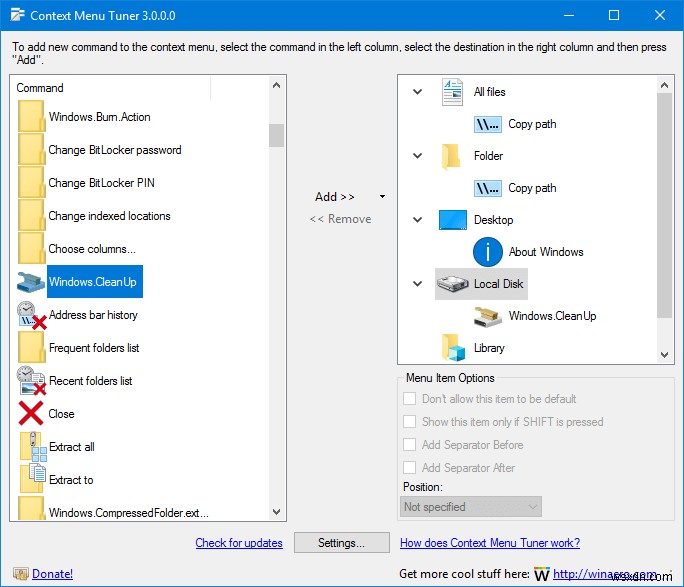Click the Choose columns folder icon
Screen dimensions: 684x587
point(31,249)
